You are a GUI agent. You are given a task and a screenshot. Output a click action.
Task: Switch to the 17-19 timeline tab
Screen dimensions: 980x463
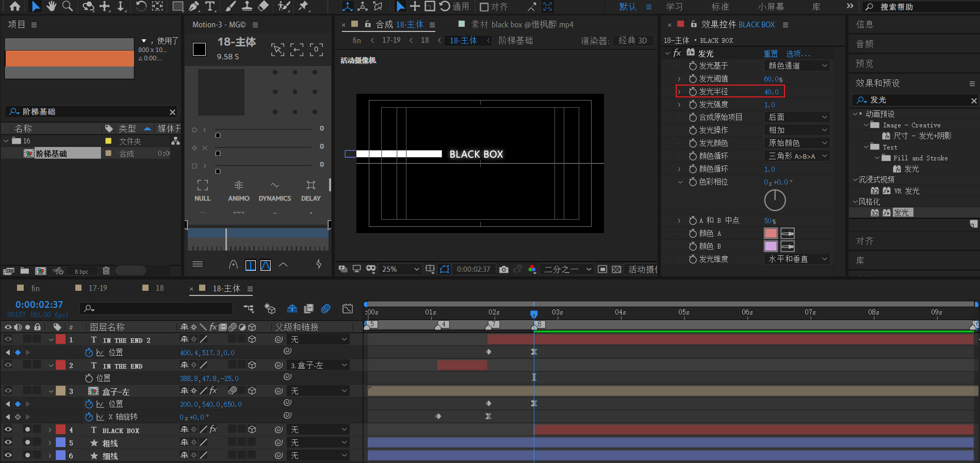98,288
